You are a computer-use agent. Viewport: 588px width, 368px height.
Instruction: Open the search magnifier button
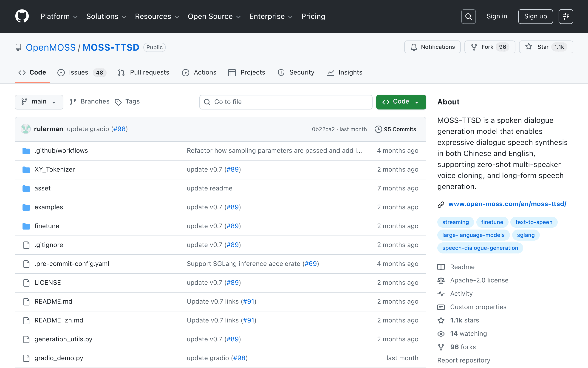(468, 16)
